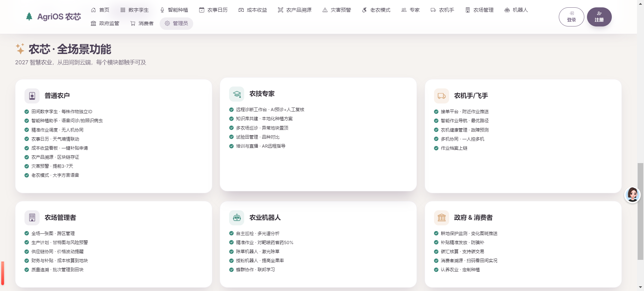This screenshot has width=644, height=291.
Task: Open 农产品溯源 navigation item
Action: coord(294,10)
